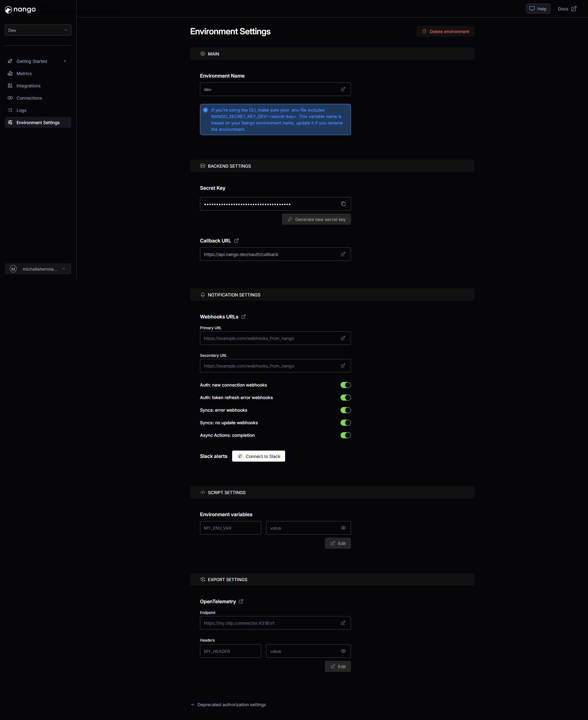Click Generate new secret key button
This screenshot has width=588, height=720.
coord(316,219)
